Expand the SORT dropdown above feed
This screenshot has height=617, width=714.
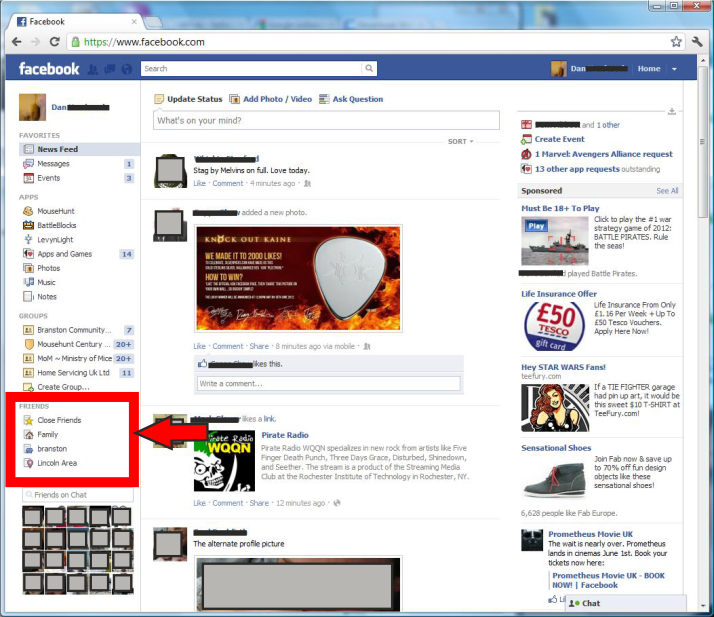pos(460,142)
